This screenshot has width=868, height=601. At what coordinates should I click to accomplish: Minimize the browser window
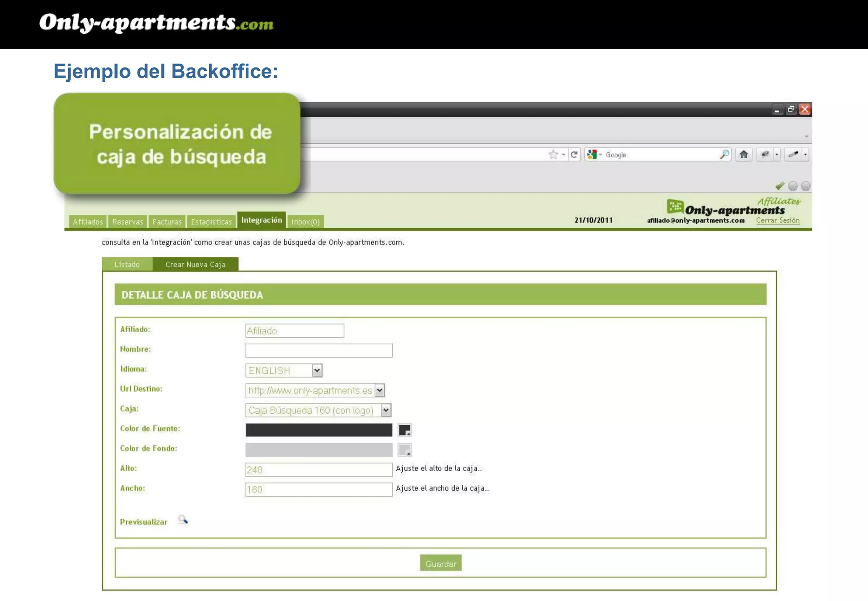click(x=777, y=109)
